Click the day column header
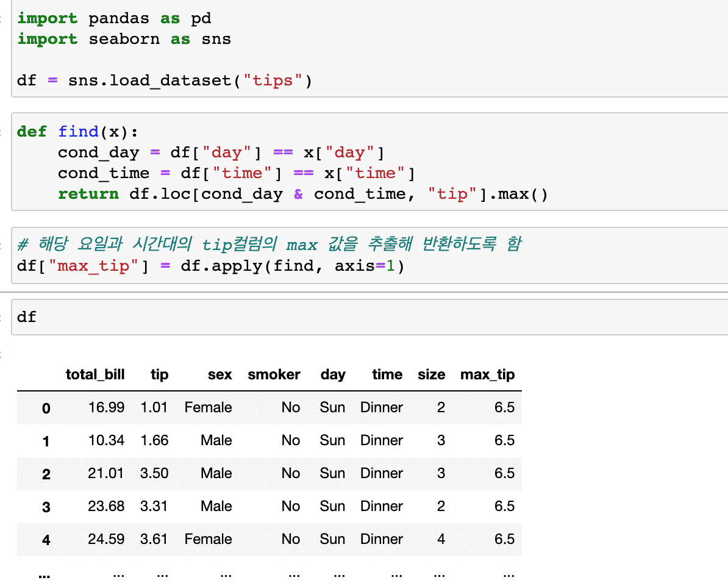This screenshot has width=728, height=583. [333, 374]
